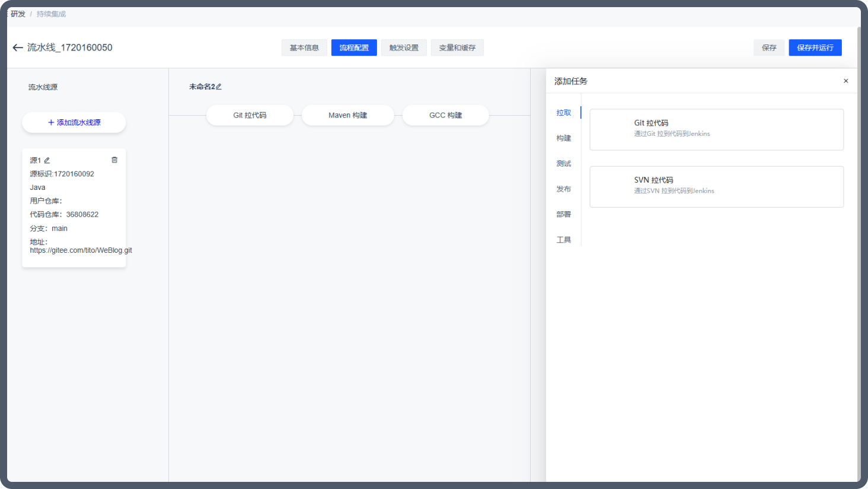
Task: Select the 部署 task category
Action: click(564, 215)
